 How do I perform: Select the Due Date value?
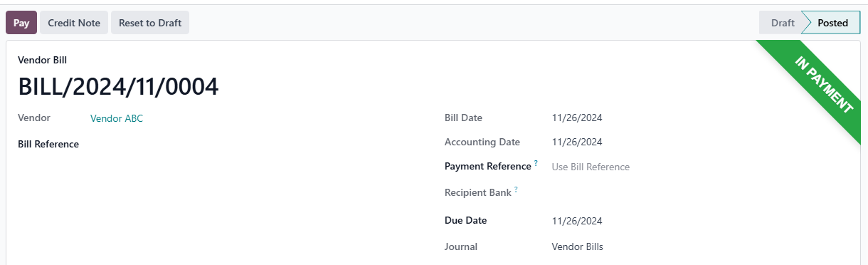point(577,221)
